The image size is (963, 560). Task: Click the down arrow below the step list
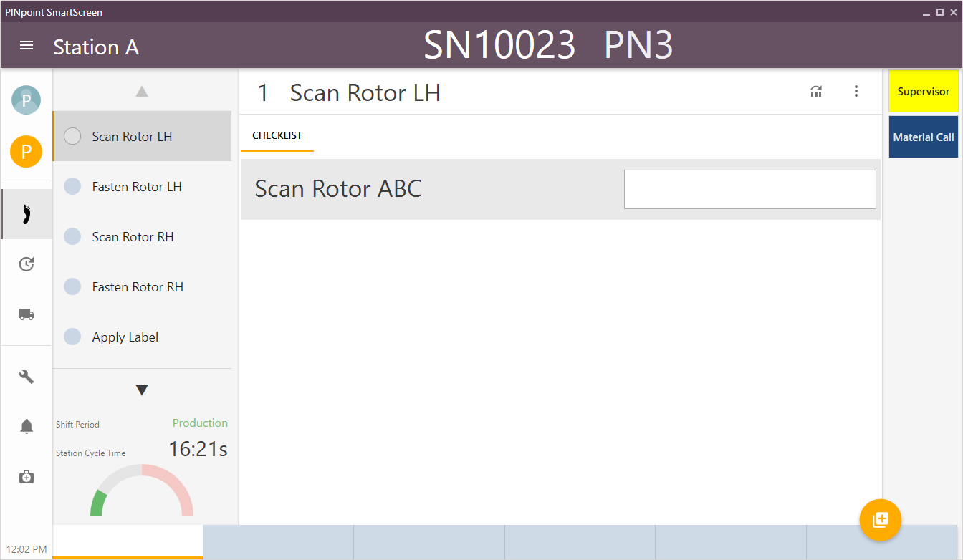(142, 390)
